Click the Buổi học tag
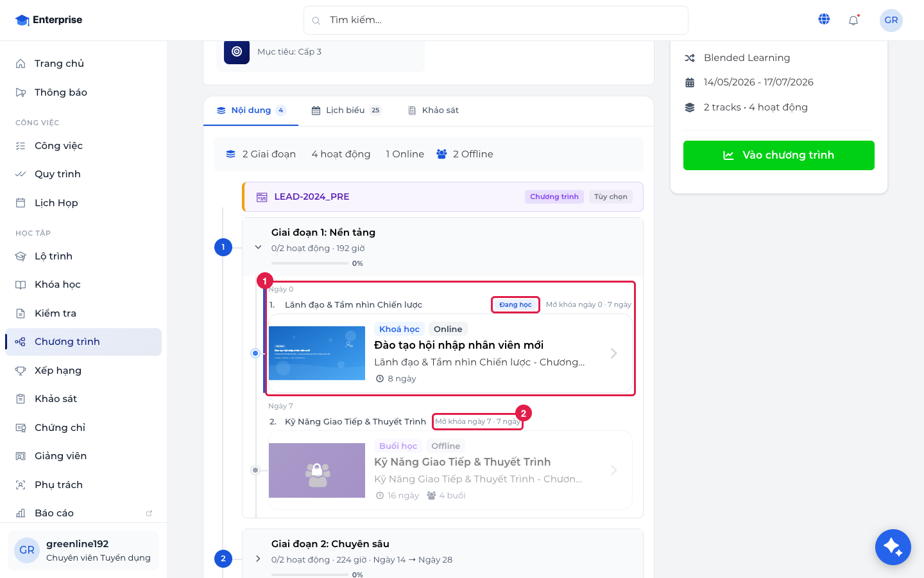 point(398,446)
